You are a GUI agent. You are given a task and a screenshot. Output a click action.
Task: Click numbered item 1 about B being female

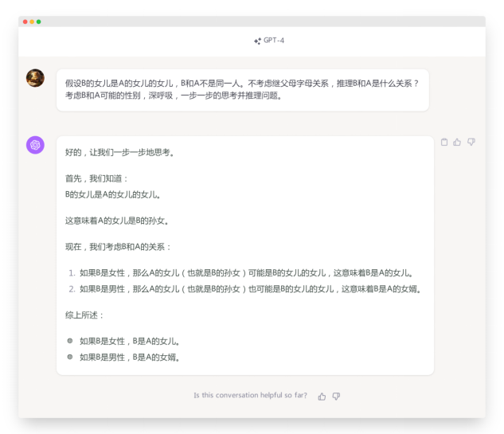246,272
